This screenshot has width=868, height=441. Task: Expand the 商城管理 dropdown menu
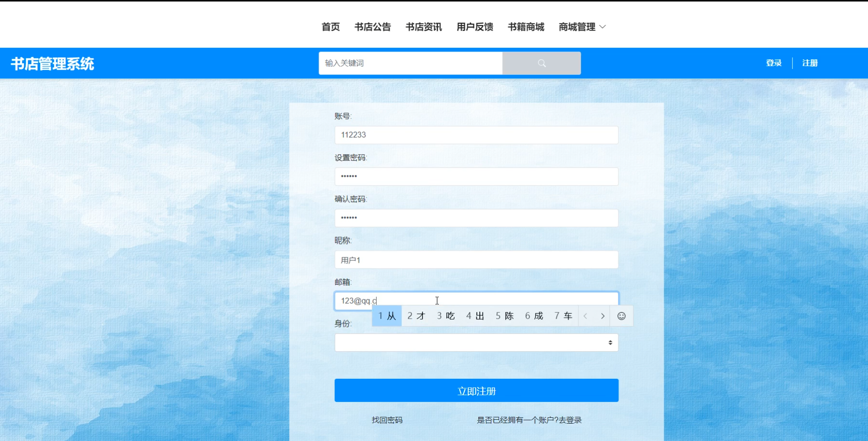(x=582, y=27)
